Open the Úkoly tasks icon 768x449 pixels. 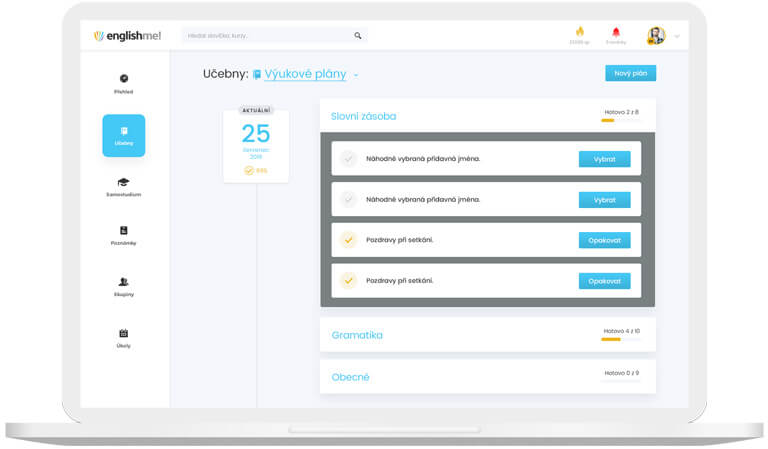click(x=123, y=333)
